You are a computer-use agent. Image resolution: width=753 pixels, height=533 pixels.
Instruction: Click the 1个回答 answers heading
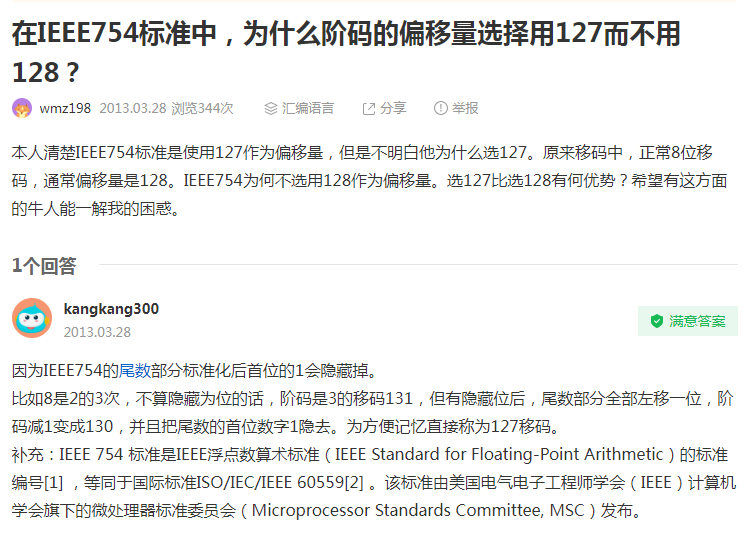(44, 266)
